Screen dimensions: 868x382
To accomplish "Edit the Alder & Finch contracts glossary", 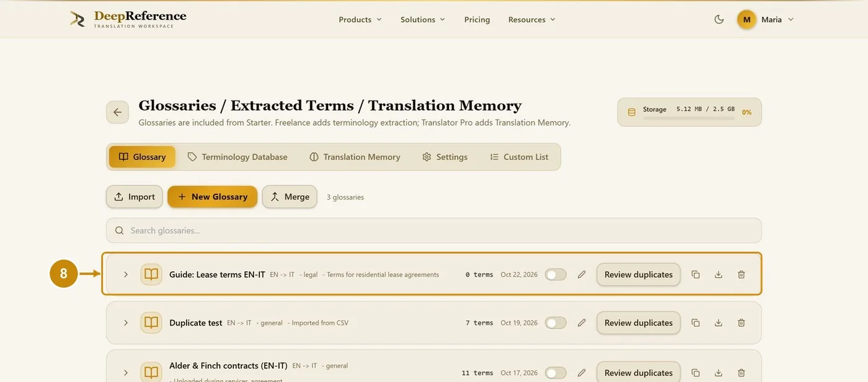I will [582, 373].
